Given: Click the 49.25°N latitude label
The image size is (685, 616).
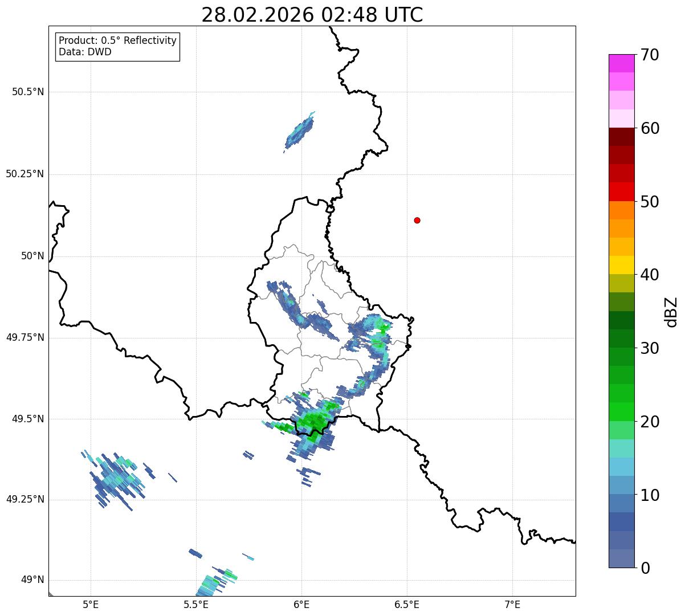Looking at the screenshot, I should pyautogui.click(x=25, y=500).
